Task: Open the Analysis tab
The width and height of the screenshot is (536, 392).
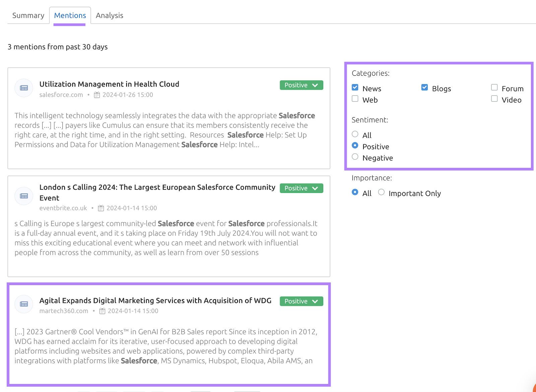Action: (x=109, y=15)
